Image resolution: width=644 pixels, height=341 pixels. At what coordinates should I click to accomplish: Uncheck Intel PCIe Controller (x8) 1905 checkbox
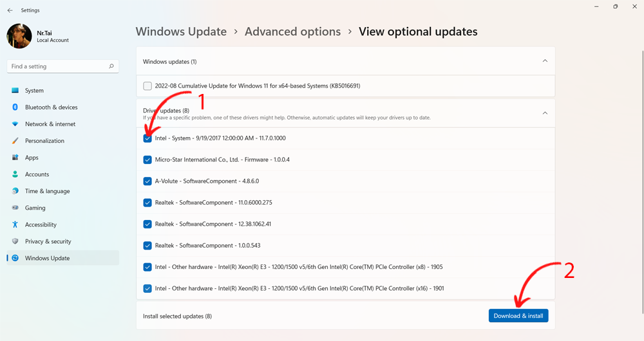tap(147, 267)
